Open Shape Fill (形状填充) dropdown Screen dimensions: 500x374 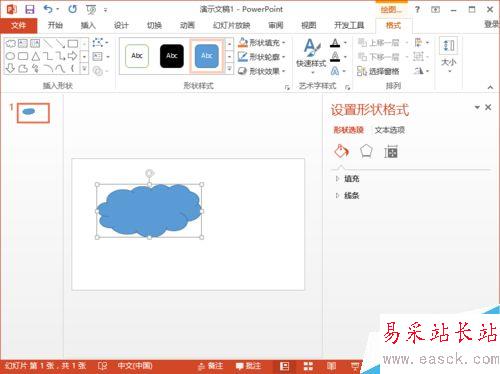(x=262, y=43)
